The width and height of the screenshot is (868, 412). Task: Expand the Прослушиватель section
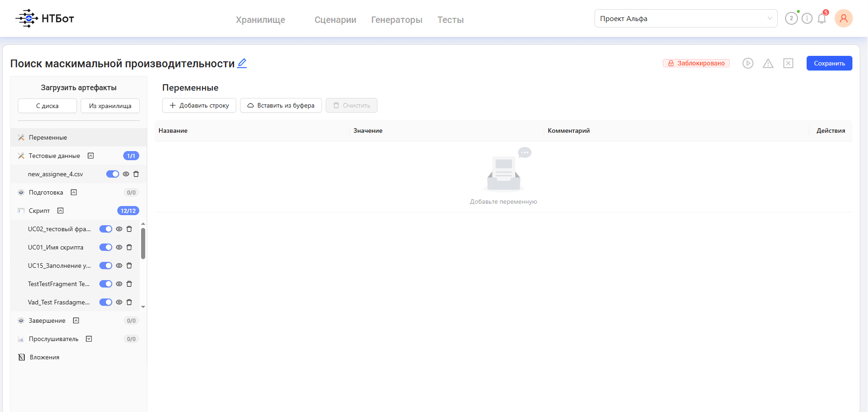(x=89, y=339)
